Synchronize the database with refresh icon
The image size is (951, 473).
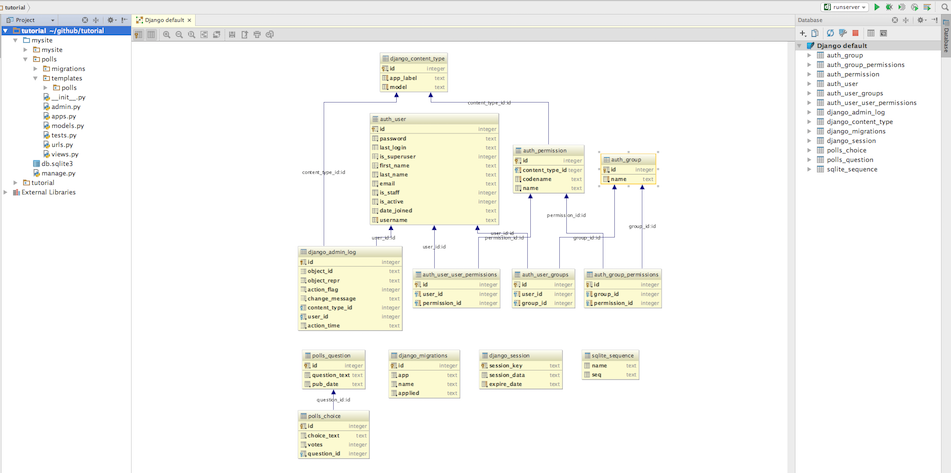click(830, 33)
